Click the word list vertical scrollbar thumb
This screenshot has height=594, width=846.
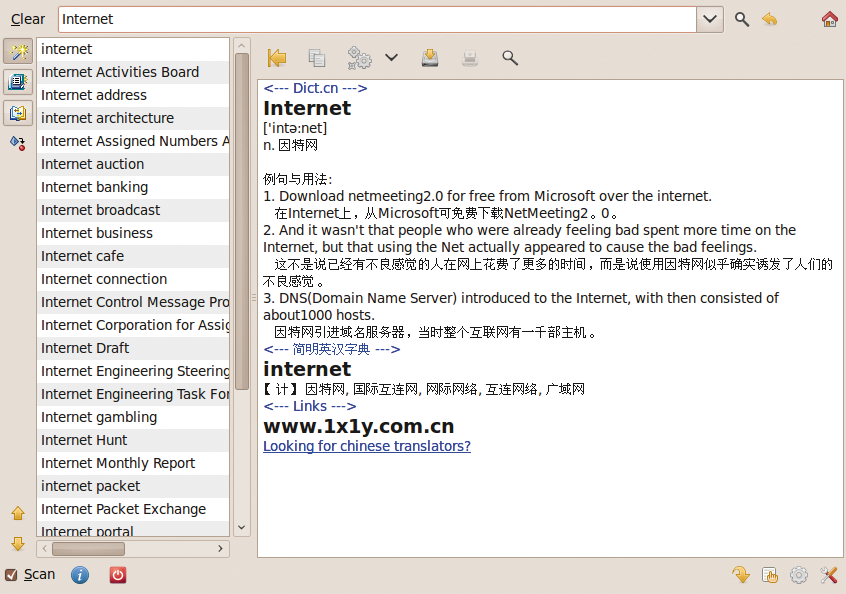pyautogui.click(x=242, y=220)
